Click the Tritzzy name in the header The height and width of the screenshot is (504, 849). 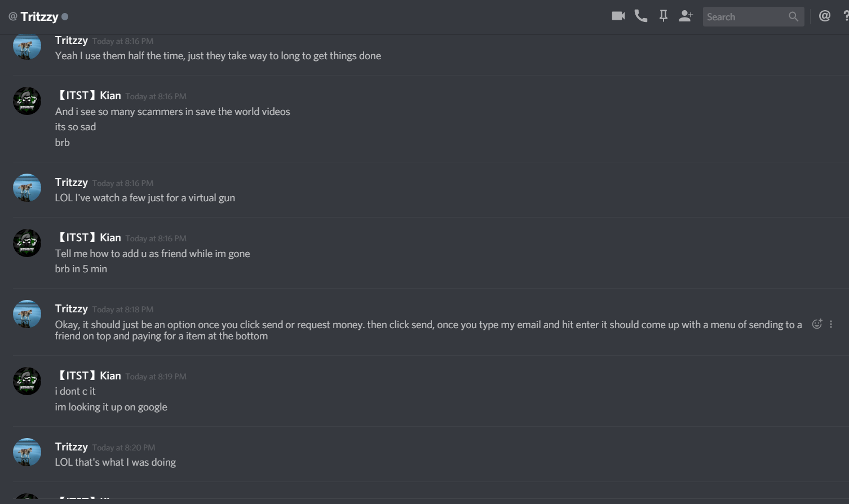[39, 16]
